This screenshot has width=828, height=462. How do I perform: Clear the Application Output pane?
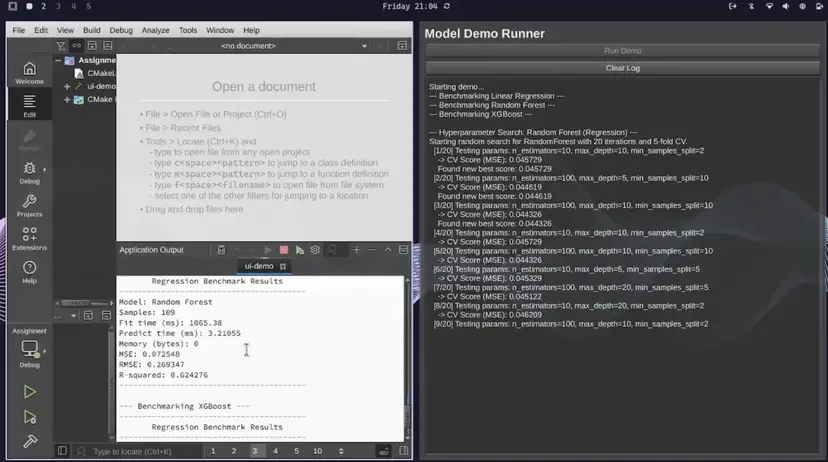click(x=221, y=250)
